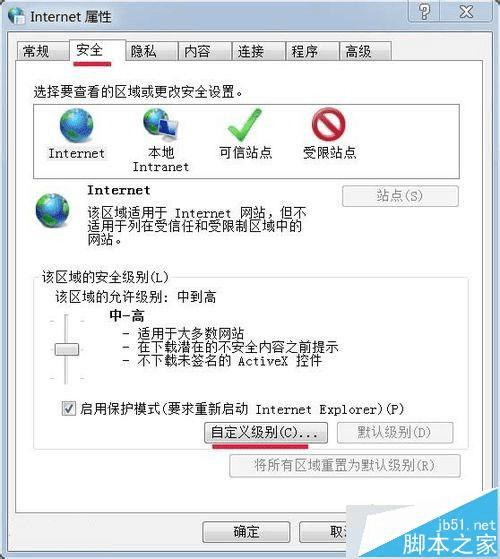
Task: Click the help question mark button
Action: 424,12
